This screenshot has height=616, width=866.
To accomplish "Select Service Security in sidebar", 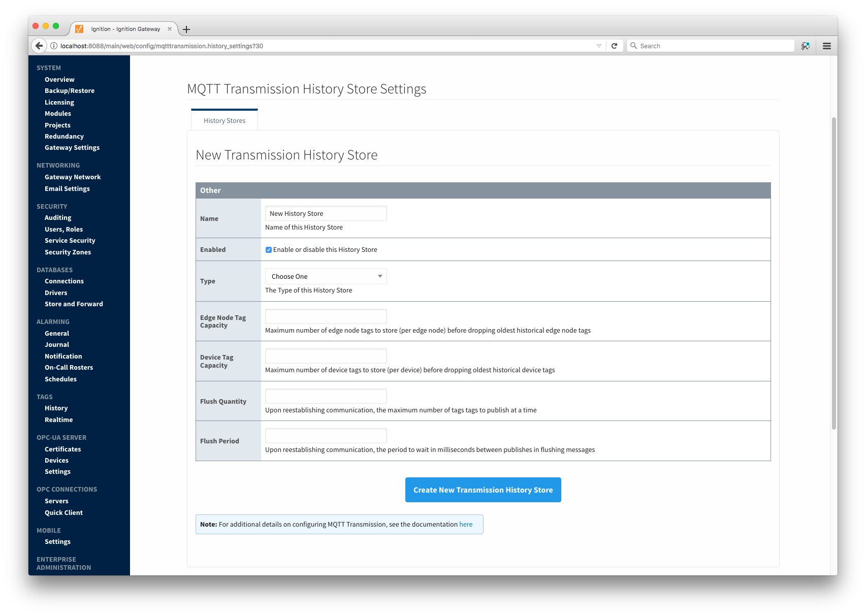I will coord(70,241).
